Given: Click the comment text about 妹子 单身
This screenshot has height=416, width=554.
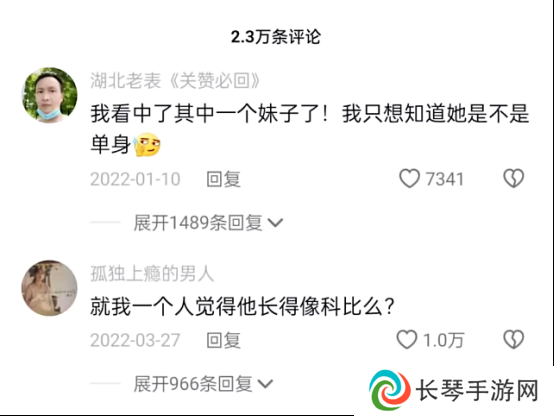Looking at the screenshot, I should point(310,129).
